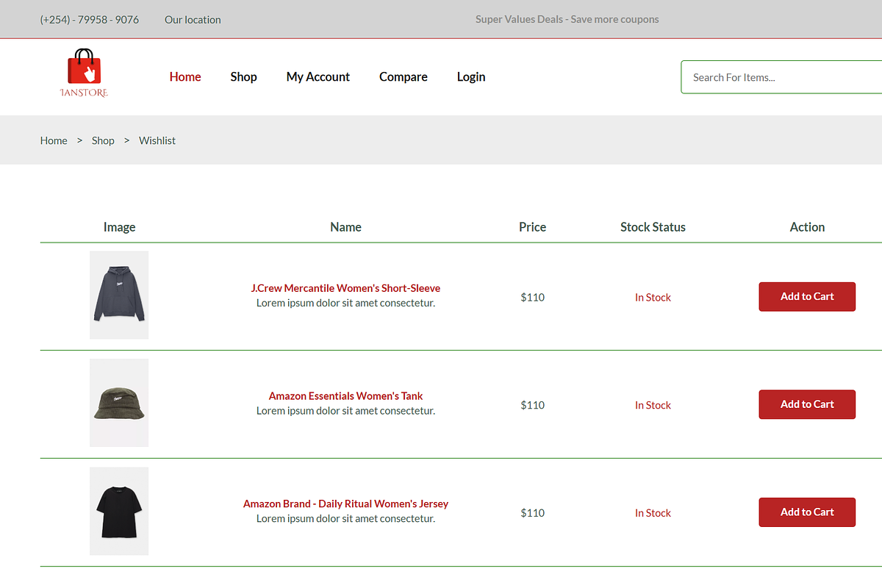The width and height of the screenshot is (882, 588).
Task: Open My Account in the navigation
Action: [318, 76]
